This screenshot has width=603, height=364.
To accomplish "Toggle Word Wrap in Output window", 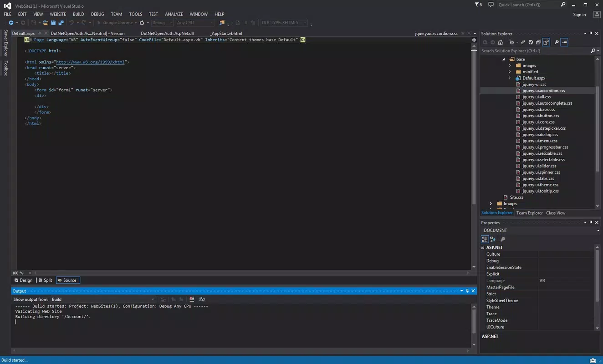I will (x=202, y=299).
